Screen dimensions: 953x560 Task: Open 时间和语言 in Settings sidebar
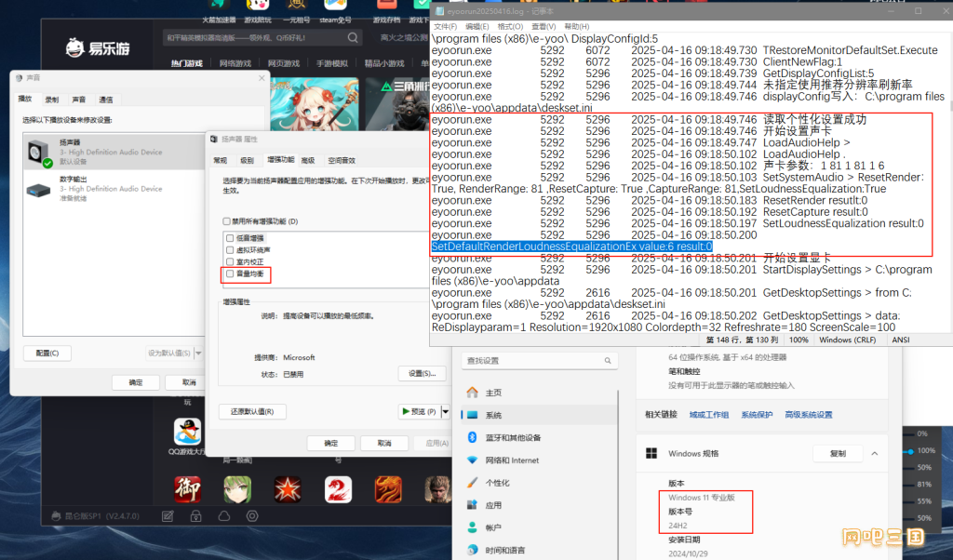point(539,551)
